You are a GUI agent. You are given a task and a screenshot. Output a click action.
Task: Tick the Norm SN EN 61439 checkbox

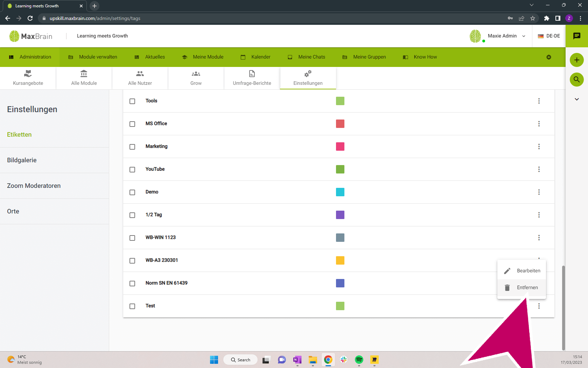coord(132,284)
